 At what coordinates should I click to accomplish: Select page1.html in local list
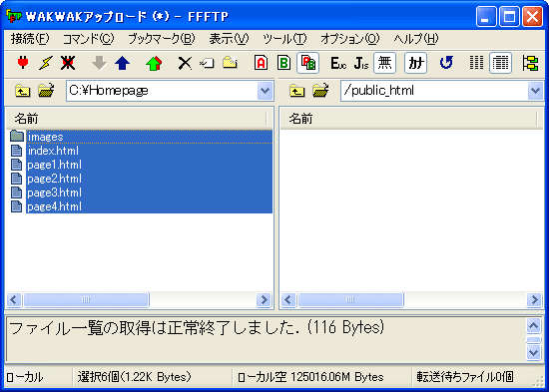tap(141, 165)
